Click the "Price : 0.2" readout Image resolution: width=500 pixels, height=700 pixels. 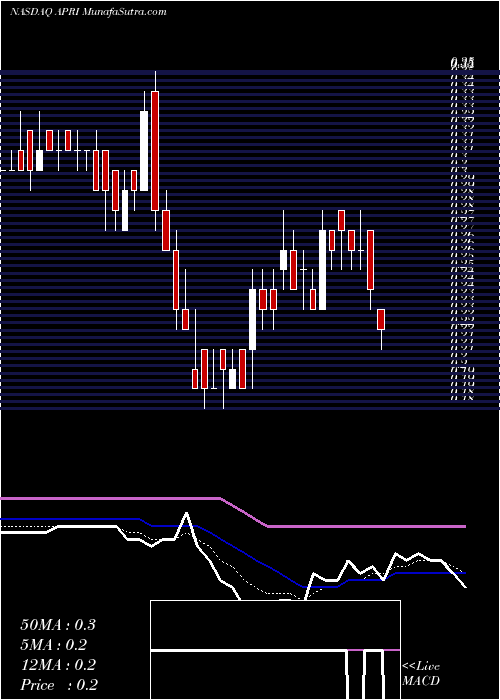point(59,685)
